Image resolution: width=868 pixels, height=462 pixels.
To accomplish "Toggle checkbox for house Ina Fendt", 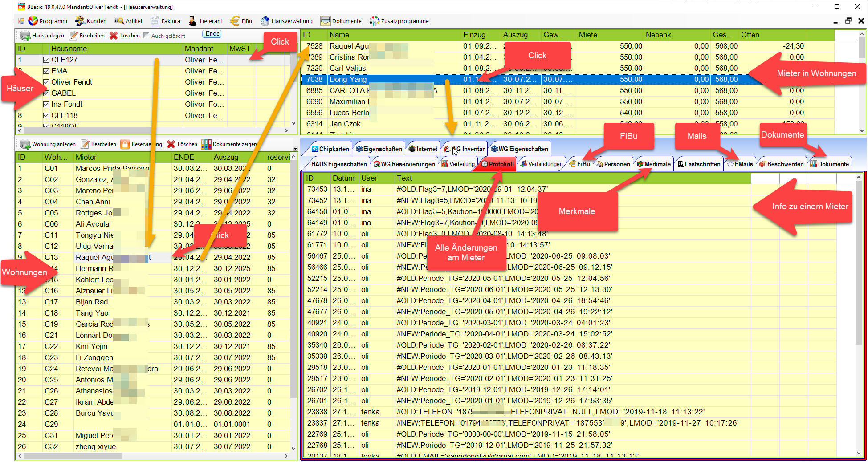I will coord(46,104).
